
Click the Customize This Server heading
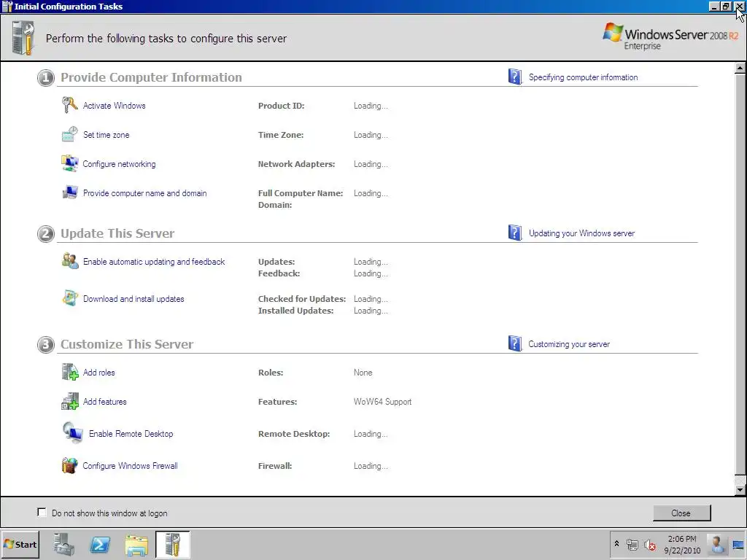pyautogui.click(x=127, y=344)
